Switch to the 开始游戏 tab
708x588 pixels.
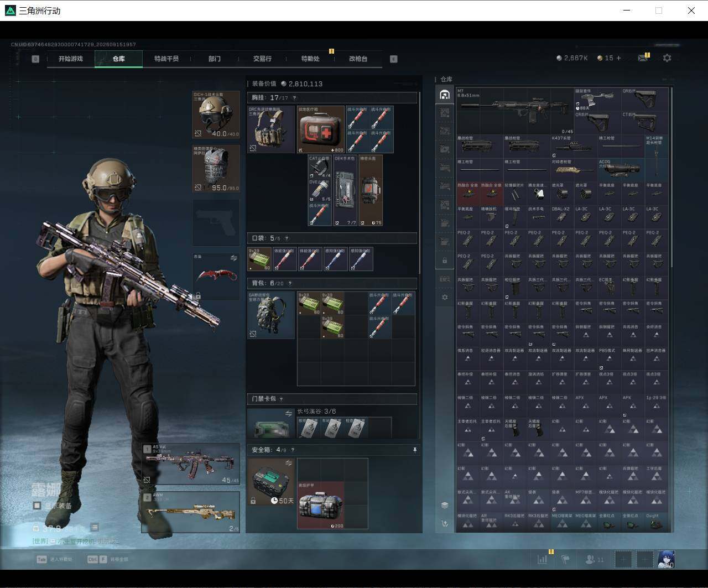(x=71, y=59)
